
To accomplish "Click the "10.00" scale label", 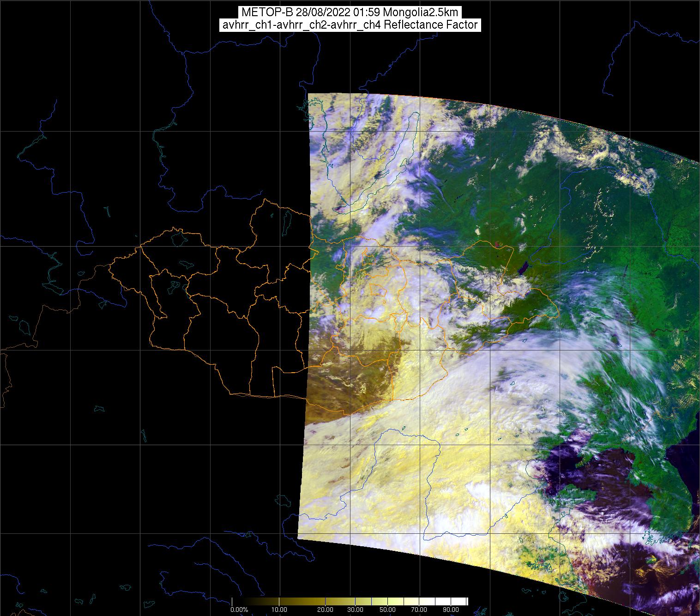I will point(279,610).
